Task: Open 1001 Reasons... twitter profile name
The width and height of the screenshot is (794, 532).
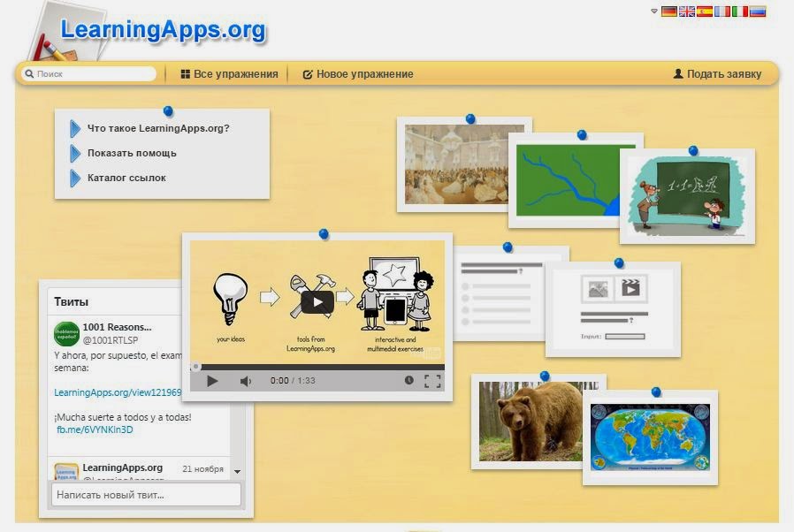Action: click(117, 328)
